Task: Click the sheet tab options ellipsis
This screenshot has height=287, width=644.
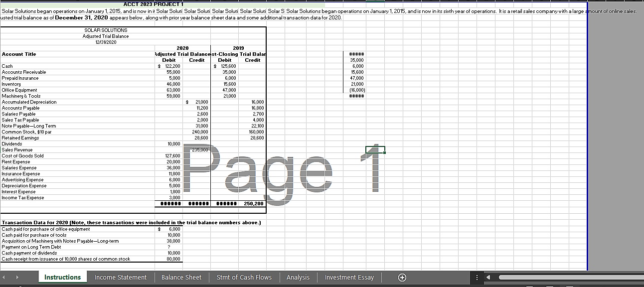Action: 477,277
